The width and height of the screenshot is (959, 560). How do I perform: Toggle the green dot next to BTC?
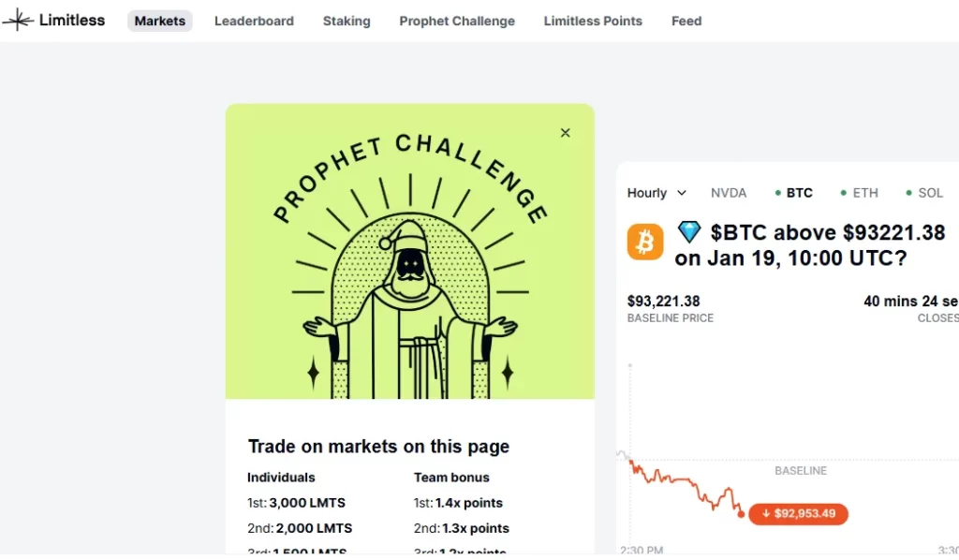pyautogui.click(x=779, y=193)
